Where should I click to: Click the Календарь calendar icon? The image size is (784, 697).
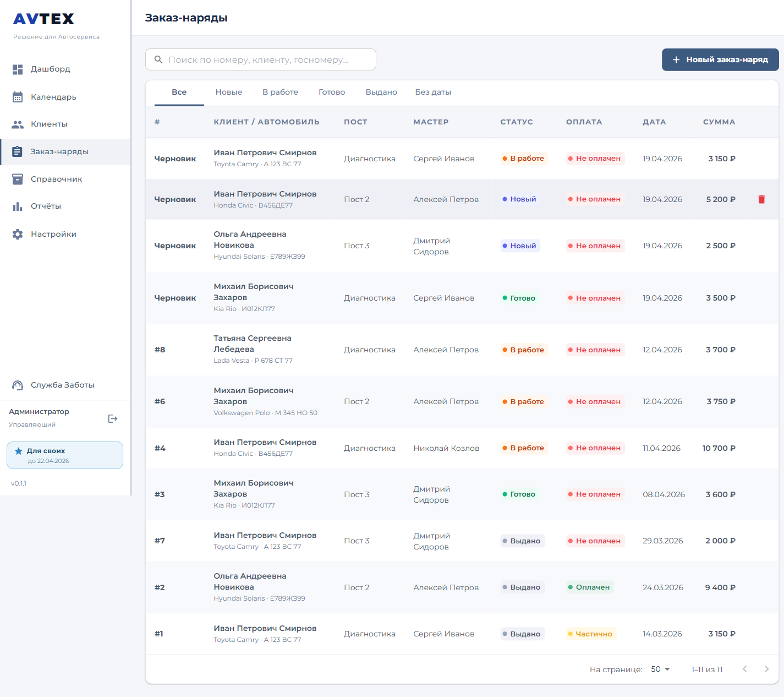pos(18,97)
